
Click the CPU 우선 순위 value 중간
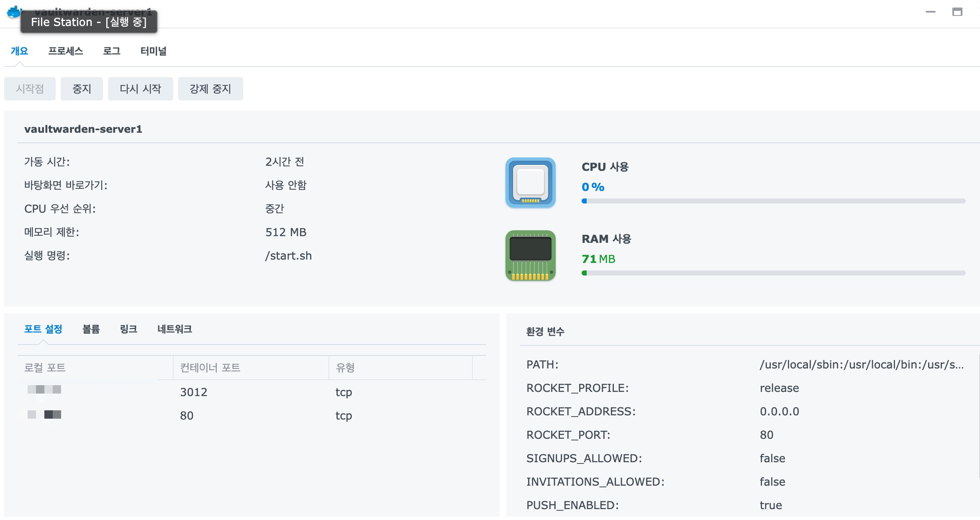point(275,209)
